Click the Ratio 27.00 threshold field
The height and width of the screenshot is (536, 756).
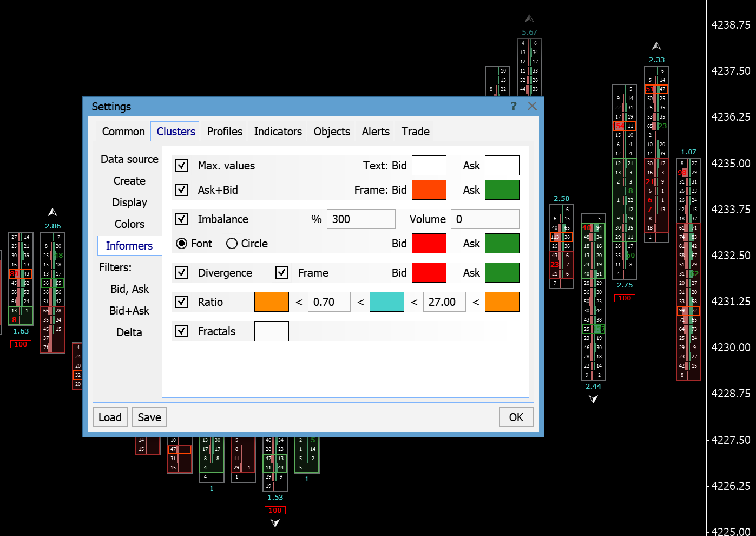tap(444, 302)
